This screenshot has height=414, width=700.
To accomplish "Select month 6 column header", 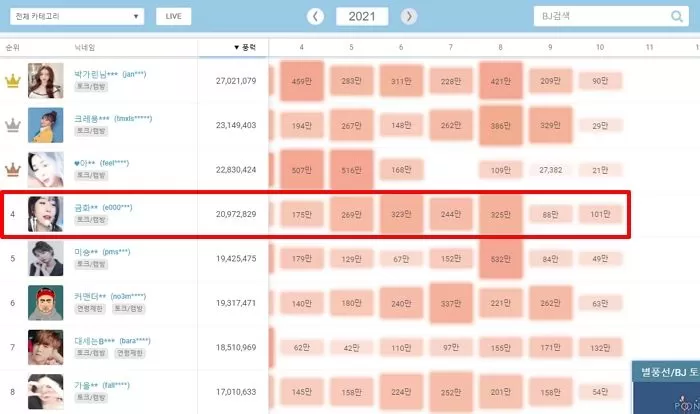I will click(401, 47).
